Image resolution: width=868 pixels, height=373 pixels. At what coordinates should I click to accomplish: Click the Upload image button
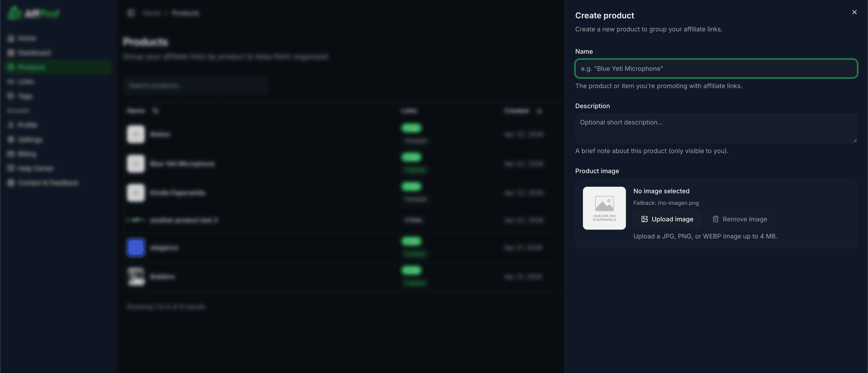[667, 219]
